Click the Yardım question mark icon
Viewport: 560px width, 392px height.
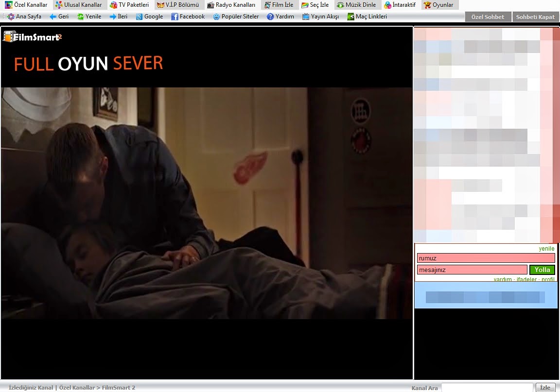tap(270, 17)
